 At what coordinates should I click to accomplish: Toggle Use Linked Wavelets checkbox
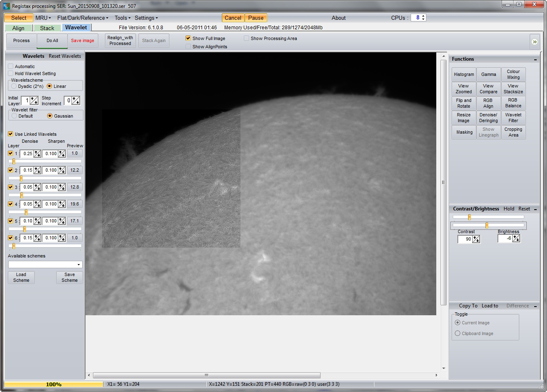tap(11, 134)
